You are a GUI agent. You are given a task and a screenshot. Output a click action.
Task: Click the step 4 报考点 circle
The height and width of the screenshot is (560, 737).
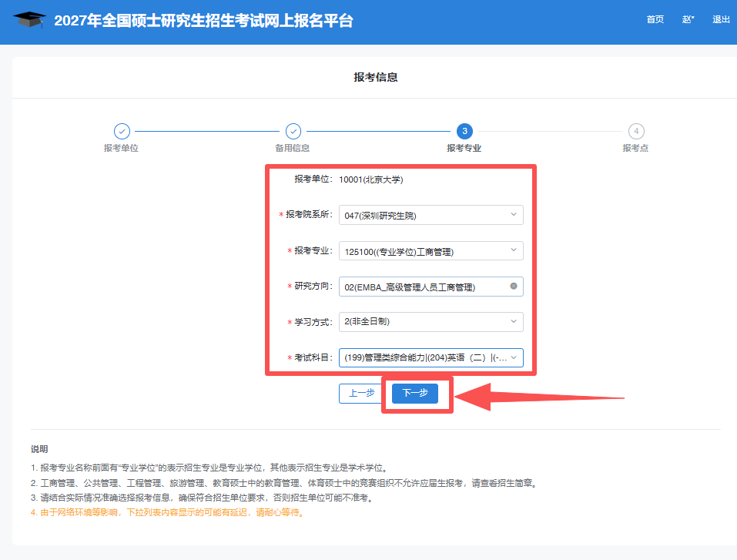pyautogui.click(x=636, y=131)
